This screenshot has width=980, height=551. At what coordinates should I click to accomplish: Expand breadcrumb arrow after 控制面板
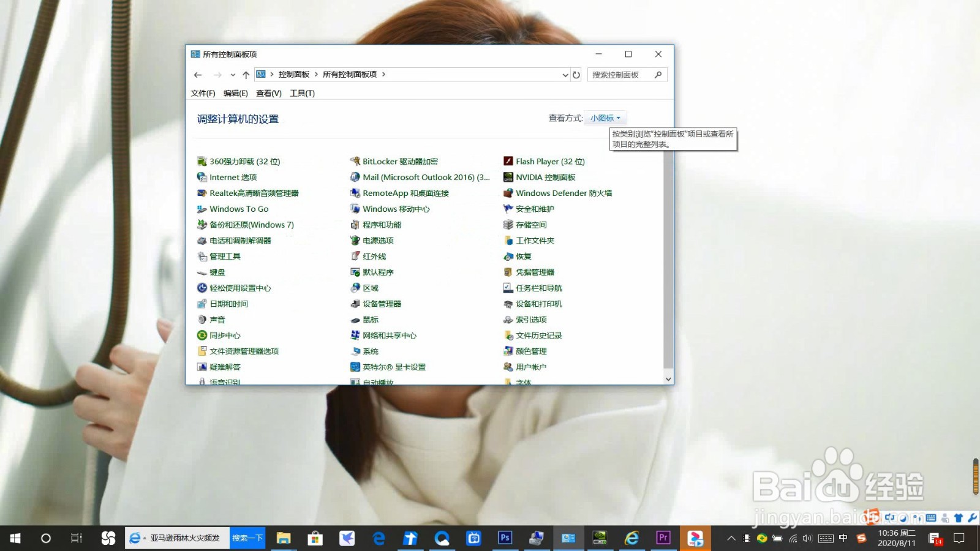316,74
